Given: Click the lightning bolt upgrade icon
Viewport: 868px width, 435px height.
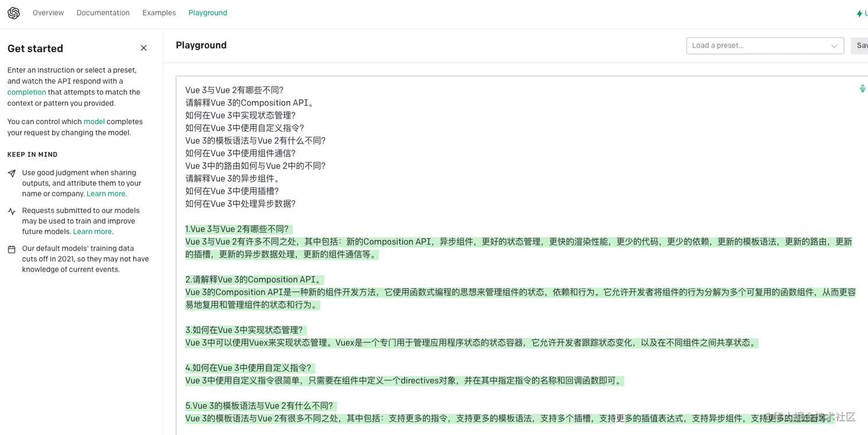Looking at the screenshot, I should coord(859,13).
